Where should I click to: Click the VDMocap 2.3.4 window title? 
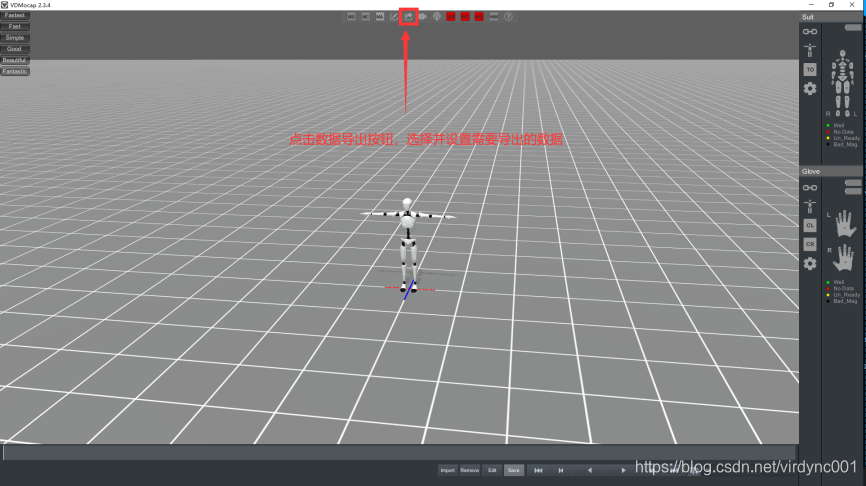[x=30, y=5]
